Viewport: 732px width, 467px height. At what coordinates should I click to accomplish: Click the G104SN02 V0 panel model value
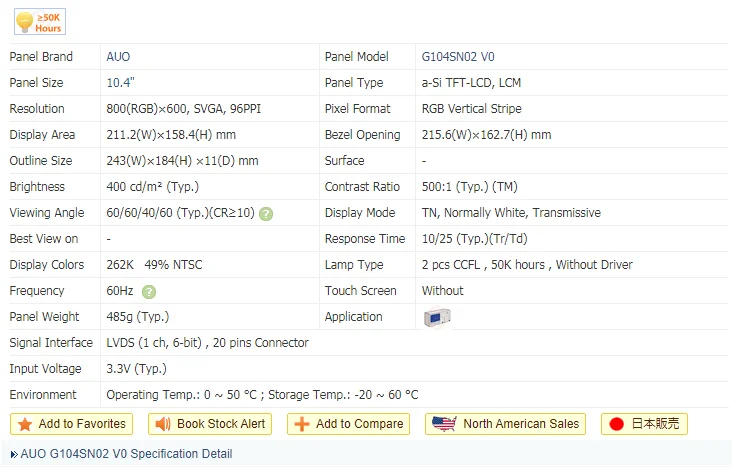[x=458, y=57]
